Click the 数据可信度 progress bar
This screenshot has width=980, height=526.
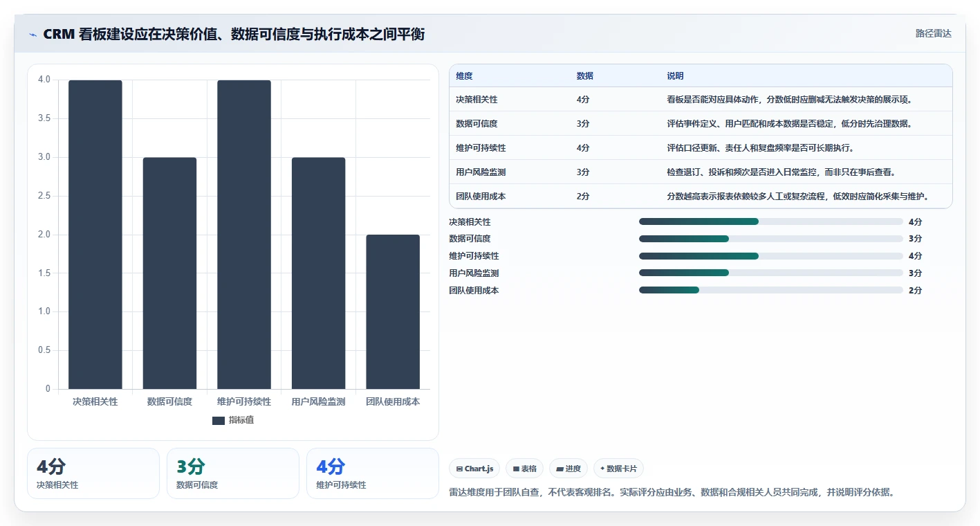pos(771,239)
